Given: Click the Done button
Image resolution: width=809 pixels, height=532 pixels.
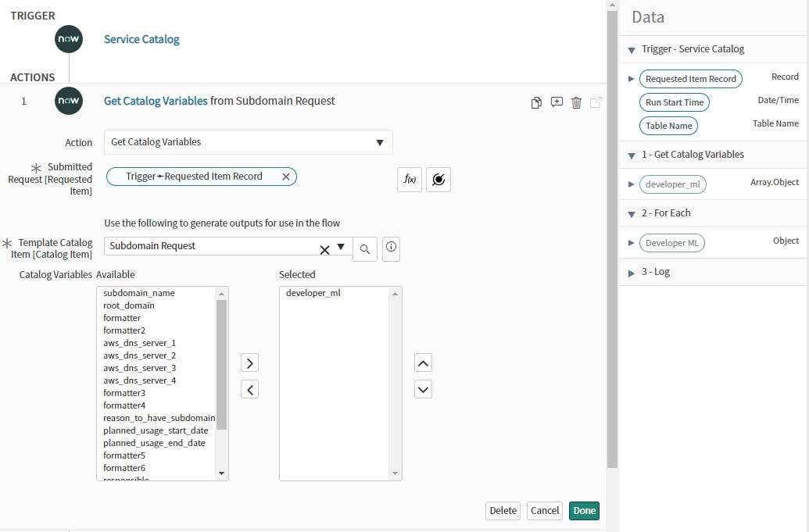Looking at the screenshot, I should point(584,511).
